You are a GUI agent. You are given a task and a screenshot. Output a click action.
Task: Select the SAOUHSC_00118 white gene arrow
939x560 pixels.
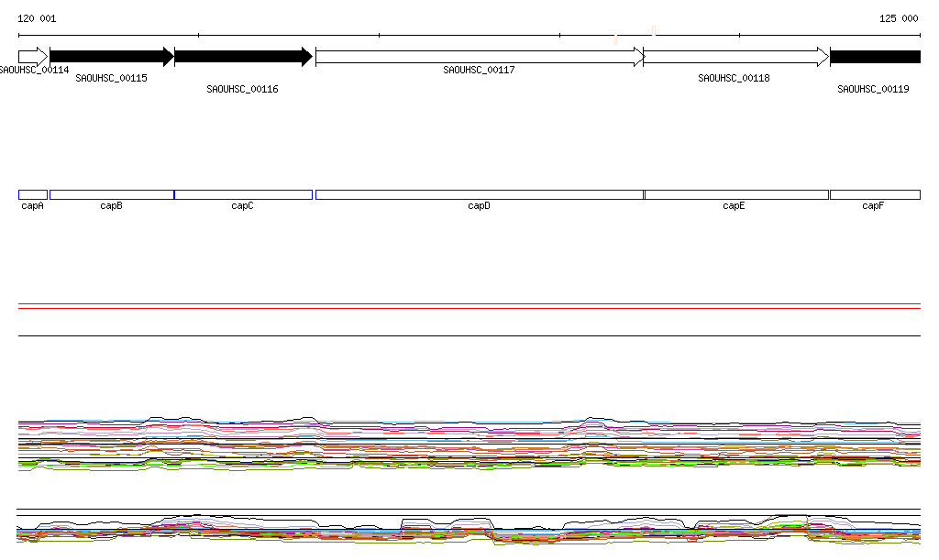pos(735,57)
